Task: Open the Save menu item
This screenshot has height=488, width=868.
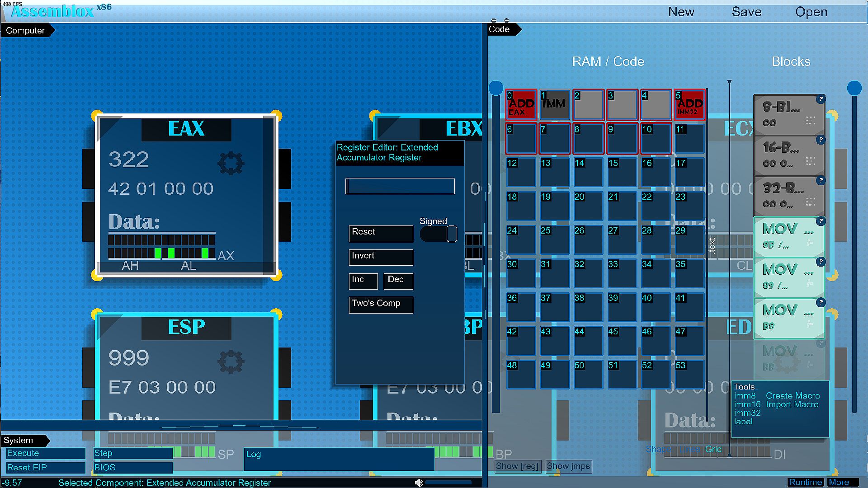Action: 746,12
